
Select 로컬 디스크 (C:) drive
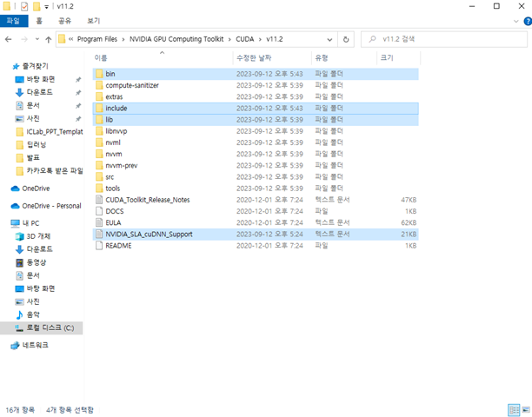point(42,328)
